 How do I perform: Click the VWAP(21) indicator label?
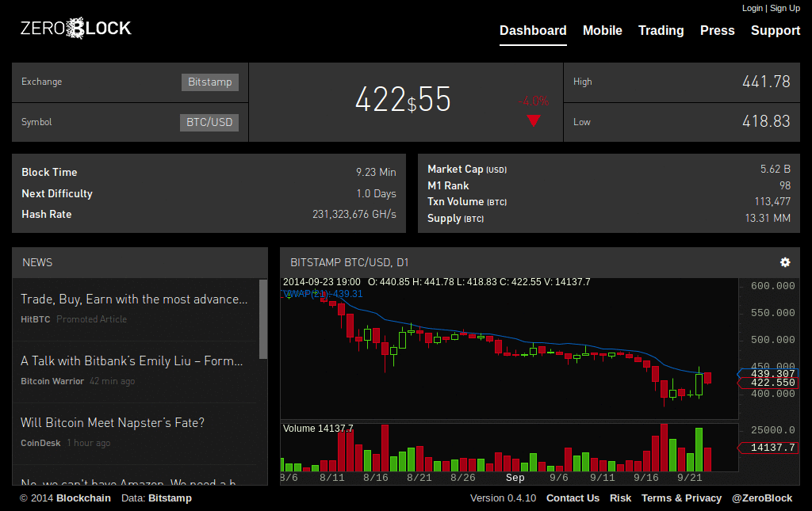coord(324,294)
